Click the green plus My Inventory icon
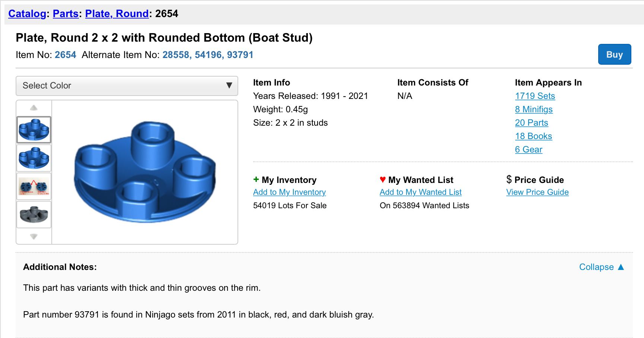 coord(256,180)
